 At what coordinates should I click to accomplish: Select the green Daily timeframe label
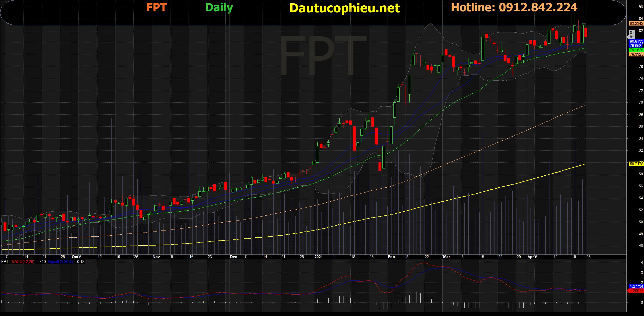click(219, 8)
